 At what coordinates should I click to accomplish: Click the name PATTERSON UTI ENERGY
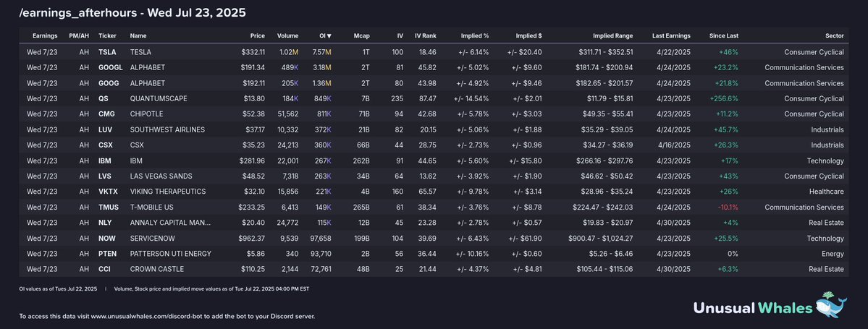(171, 254)
